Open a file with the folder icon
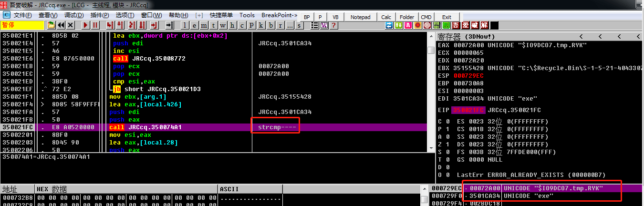This screenshot has height=206, width=644. (x=51, y=25)
